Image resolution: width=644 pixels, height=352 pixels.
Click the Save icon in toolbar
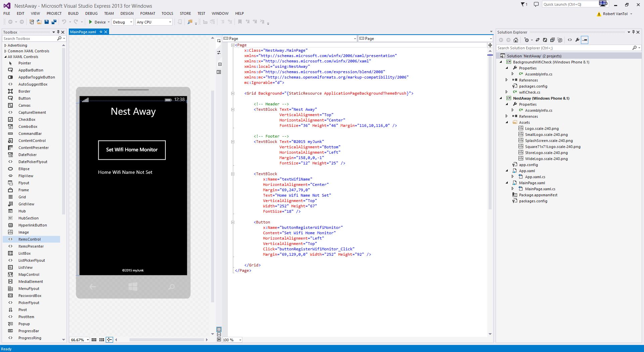(47, 22)
